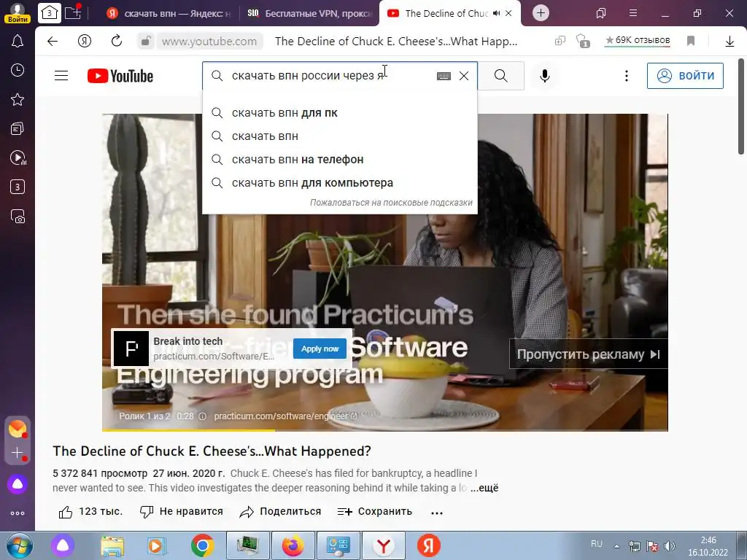This screenshot has width=747, height=560.
Task: Open the ad info 'i' icon
Action: tap(203, 416)
